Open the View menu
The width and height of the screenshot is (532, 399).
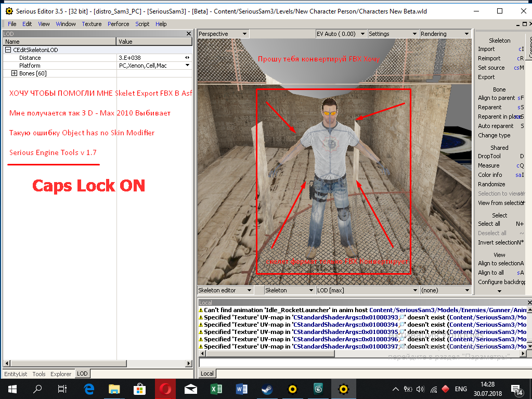pyautogui.click(x=44, y=24)
